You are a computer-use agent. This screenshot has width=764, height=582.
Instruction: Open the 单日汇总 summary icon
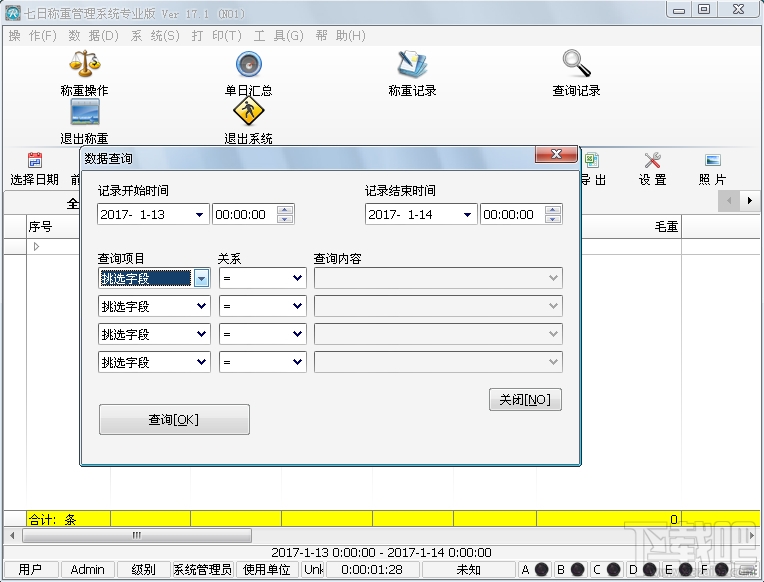click(248, 64)
